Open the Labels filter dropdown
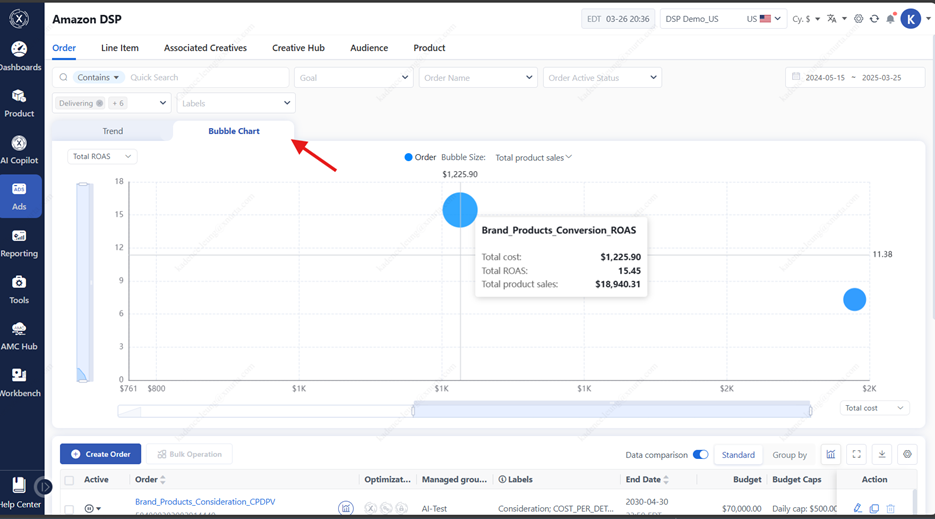 pyautogui.click(x=236, y=103)
